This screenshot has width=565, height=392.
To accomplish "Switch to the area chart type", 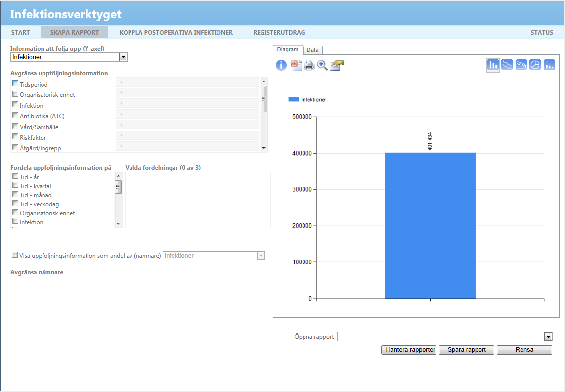I will (521, 65).
